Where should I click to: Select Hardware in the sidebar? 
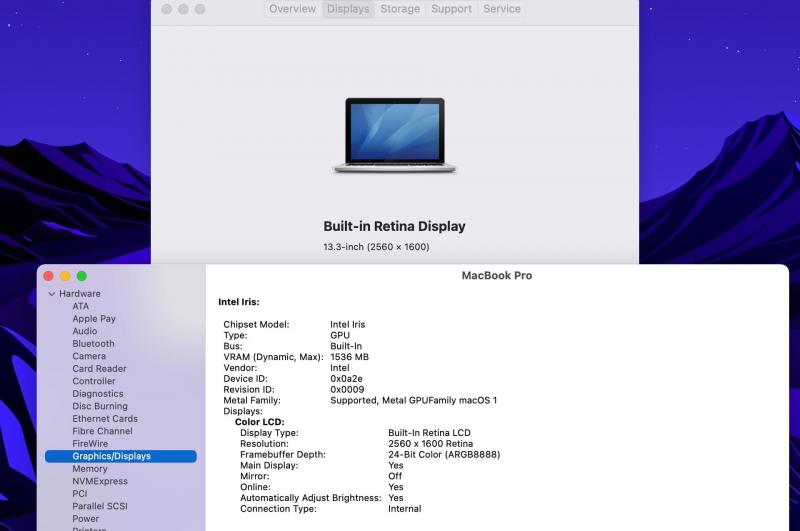pos(80,294)
